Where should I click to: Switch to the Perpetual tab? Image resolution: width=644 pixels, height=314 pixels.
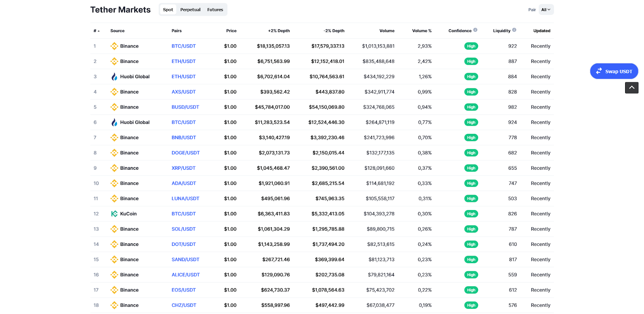click(190, 10)
